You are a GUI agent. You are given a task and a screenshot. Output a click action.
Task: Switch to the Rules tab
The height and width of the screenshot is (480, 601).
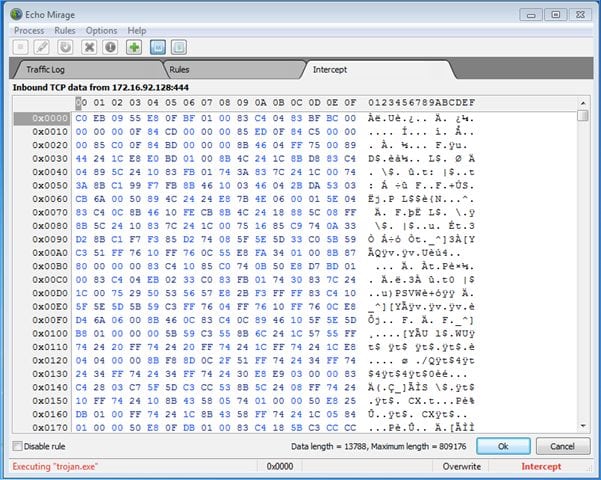180,70
